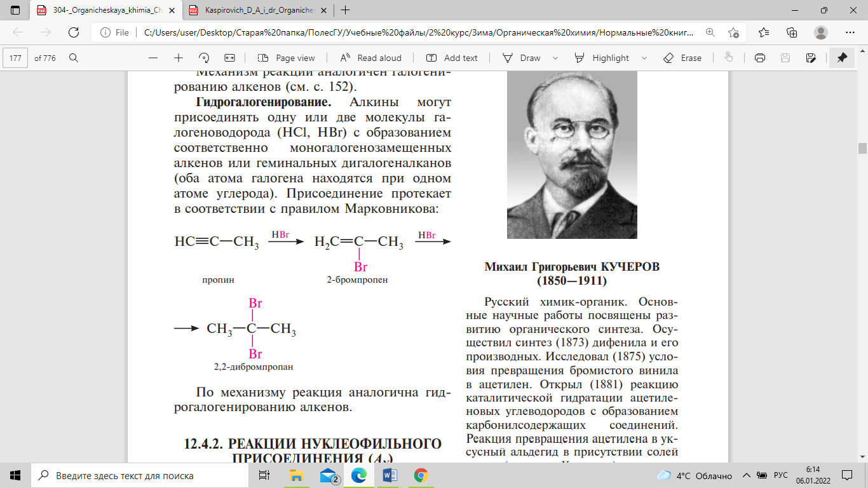This screenshot has width=868, height=488.
Task: Open the Favorites list
Action: [x=764, y=32]
